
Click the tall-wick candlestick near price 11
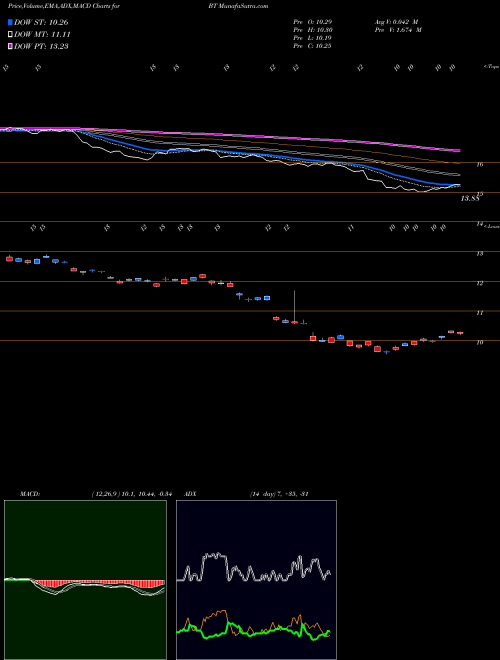(x=295, y=307)
